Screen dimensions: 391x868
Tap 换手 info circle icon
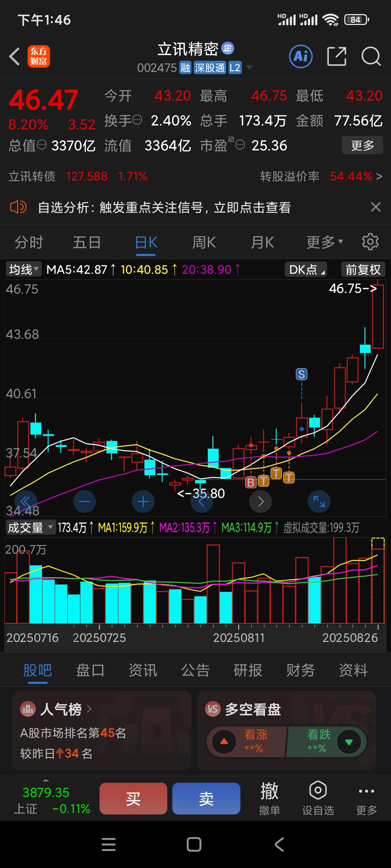[137, 120]
